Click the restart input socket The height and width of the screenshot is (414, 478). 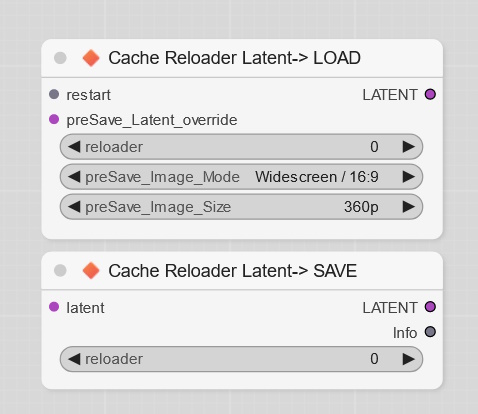coord(54,94)
